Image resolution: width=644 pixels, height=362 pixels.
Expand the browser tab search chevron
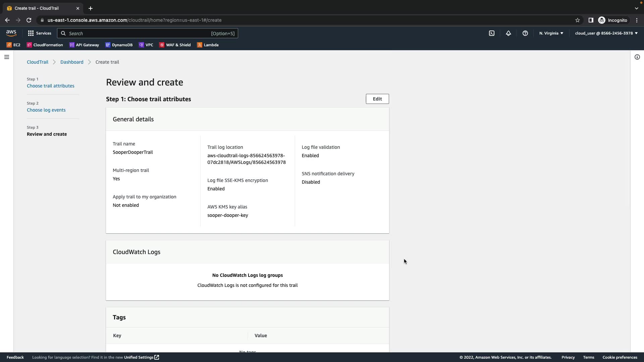coord(636,8)
